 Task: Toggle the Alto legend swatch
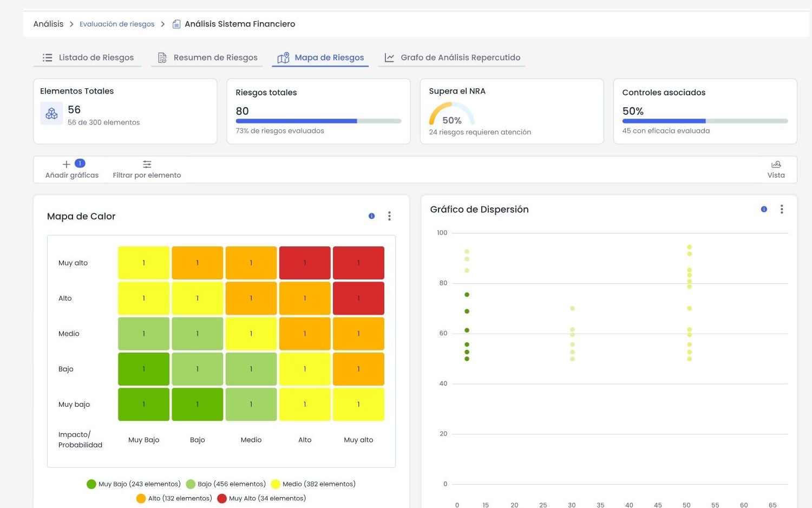click(141, 498)
